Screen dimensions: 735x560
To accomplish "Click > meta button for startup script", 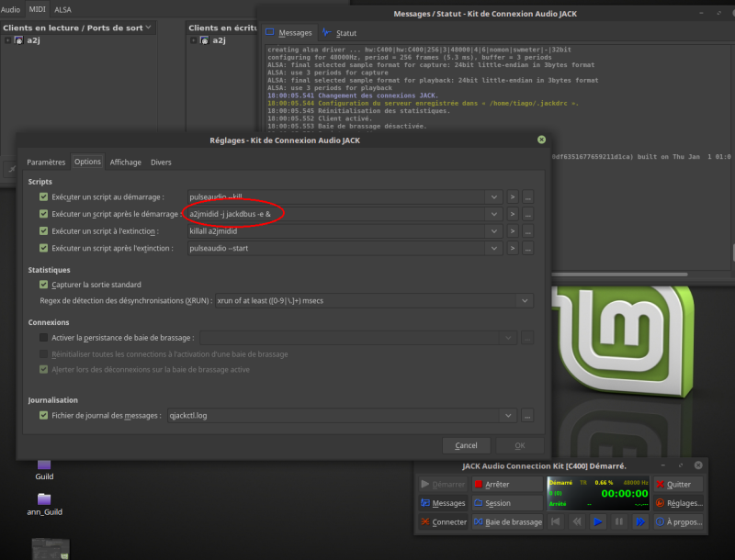I will pyautogui.click(x=513, y=197).
